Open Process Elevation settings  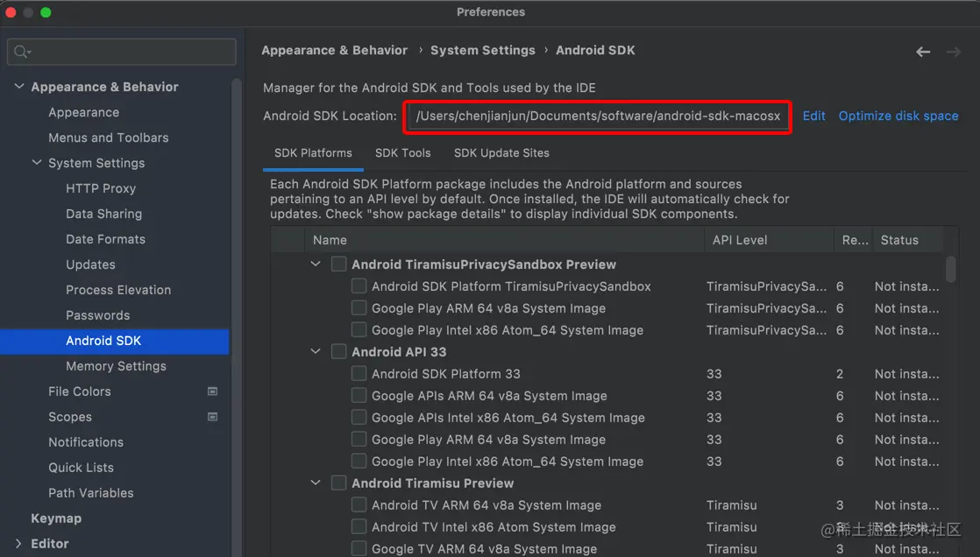(x=118, y=290)
